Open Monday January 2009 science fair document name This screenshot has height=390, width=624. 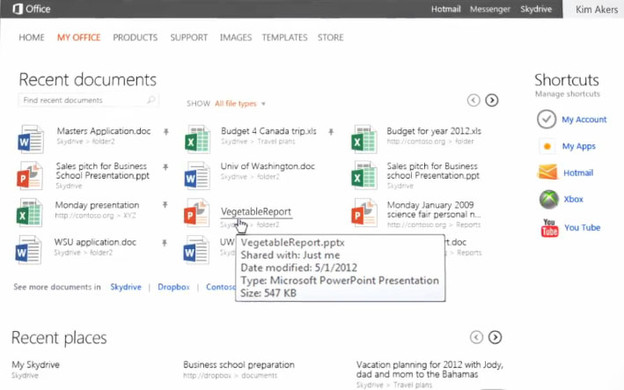(434, 210)
